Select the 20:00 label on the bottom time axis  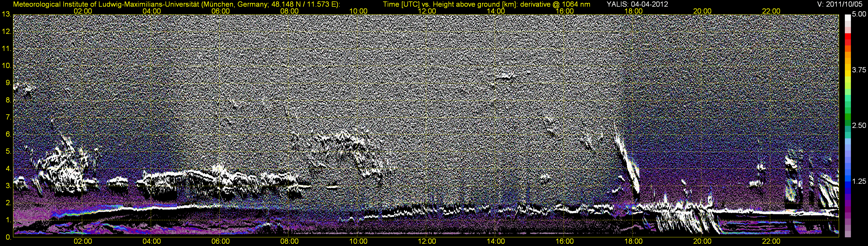(702, 242)
